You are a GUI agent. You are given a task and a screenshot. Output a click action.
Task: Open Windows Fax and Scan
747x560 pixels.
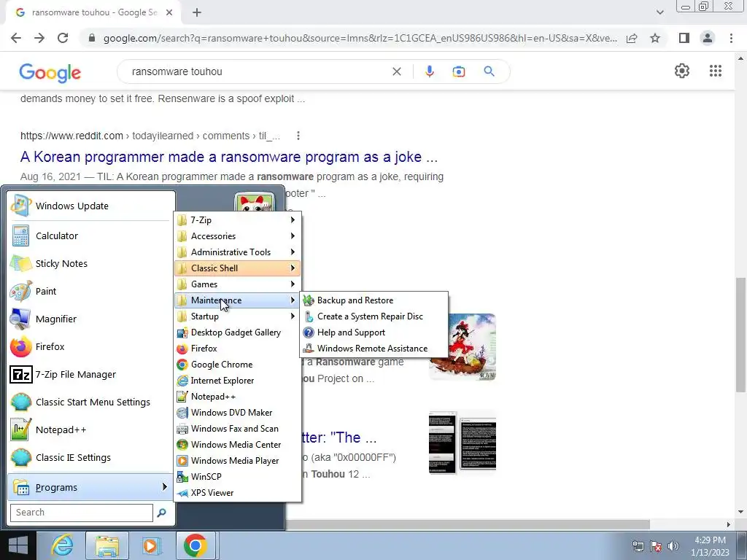pos(237,429)
